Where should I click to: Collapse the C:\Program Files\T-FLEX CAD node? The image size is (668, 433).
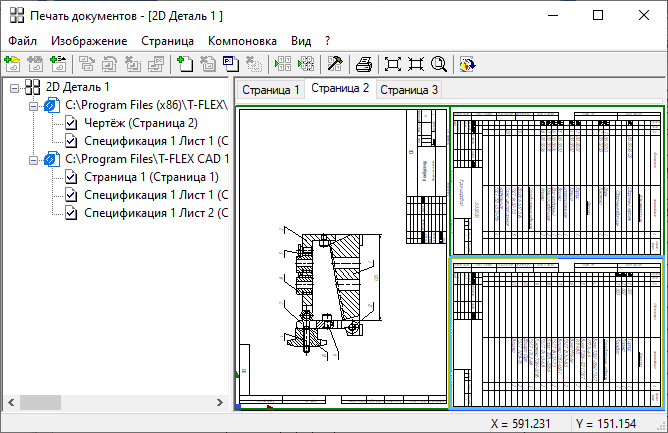point(32,159)
